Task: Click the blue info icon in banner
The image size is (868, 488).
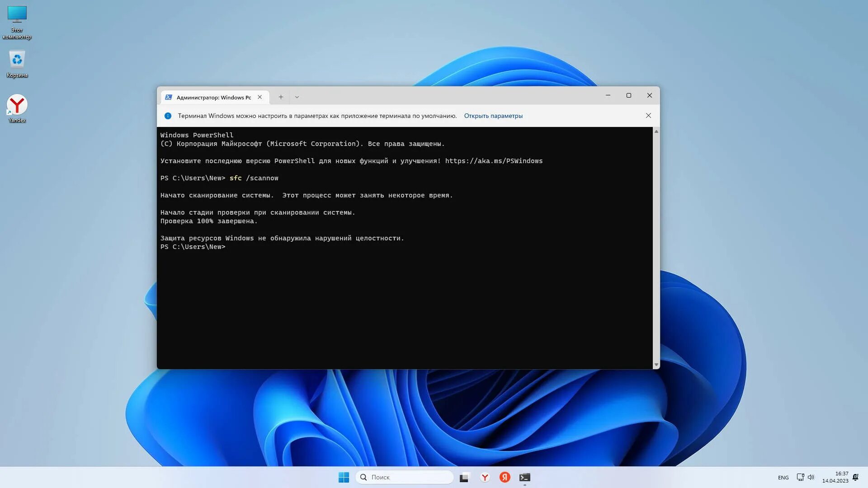Action: pos(168,116)
